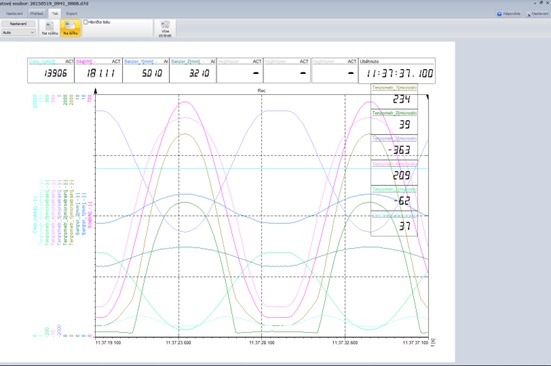Screen dimensions: 551x366
Task: Switch to the Export tab
Action: (71, 14)
